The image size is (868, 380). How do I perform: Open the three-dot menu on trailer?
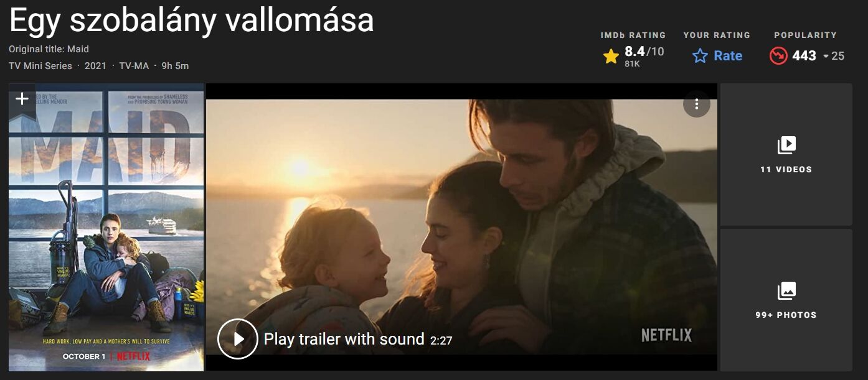pyautogui.click(x=697, y=104)
